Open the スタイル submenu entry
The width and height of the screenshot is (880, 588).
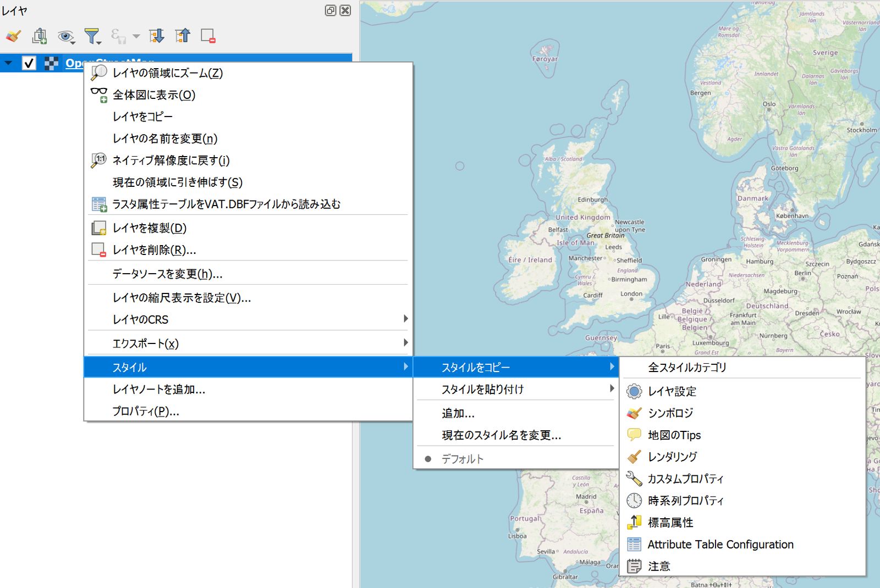point(248,367)
